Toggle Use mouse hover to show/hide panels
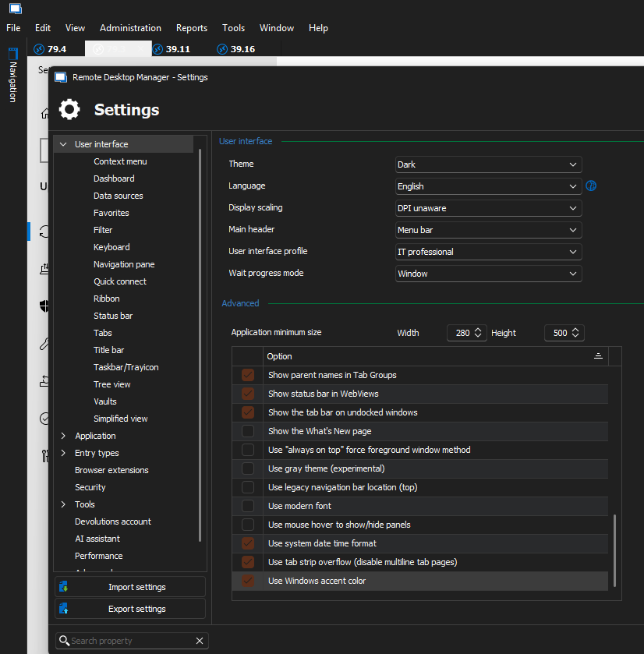644x654 pixels. [248, 525]
